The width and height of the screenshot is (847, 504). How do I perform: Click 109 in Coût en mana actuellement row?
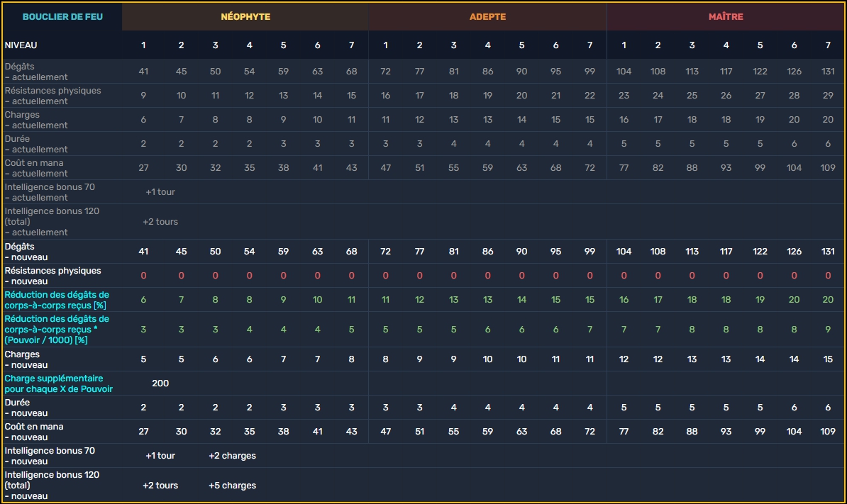pyautogui.click(x=828, y=168)
